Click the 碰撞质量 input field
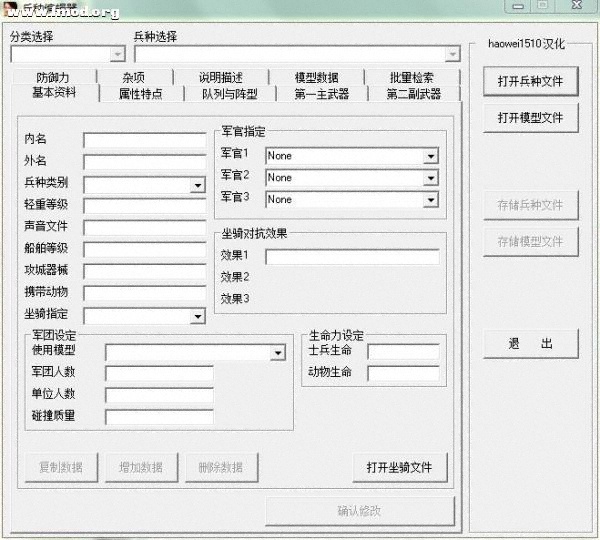The width and height of the screenshot is (600, 540). pyautogui.click(x=159, y=417)
